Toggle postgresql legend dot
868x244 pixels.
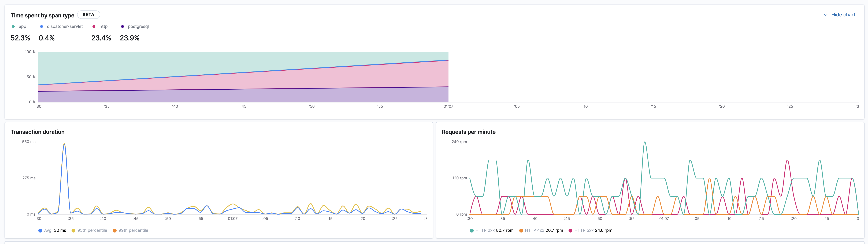tap(122, 27)
